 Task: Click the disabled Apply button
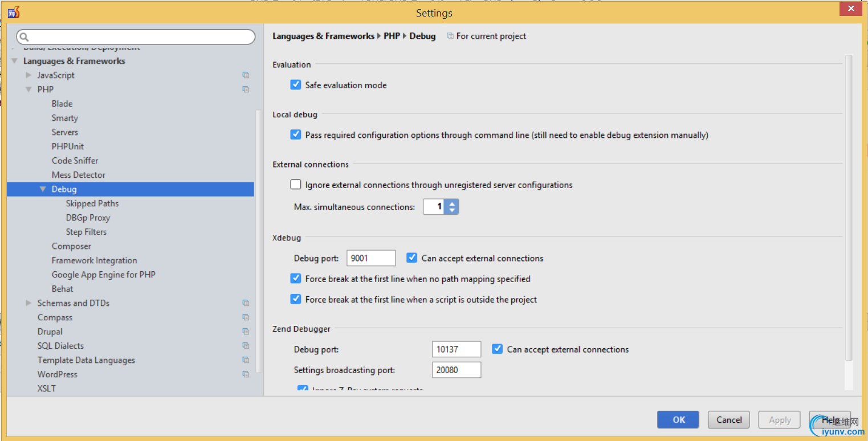click(x=780, y=420)
